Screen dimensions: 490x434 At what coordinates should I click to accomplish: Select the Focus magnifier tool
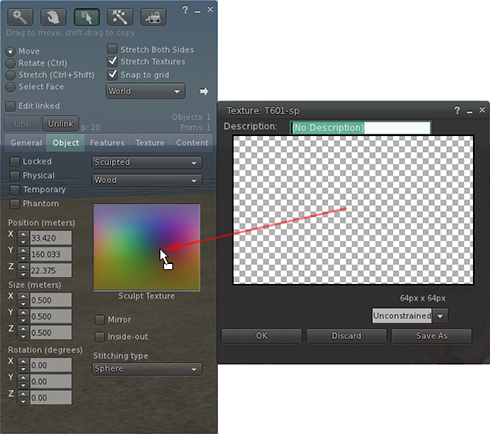click(20, 17)
